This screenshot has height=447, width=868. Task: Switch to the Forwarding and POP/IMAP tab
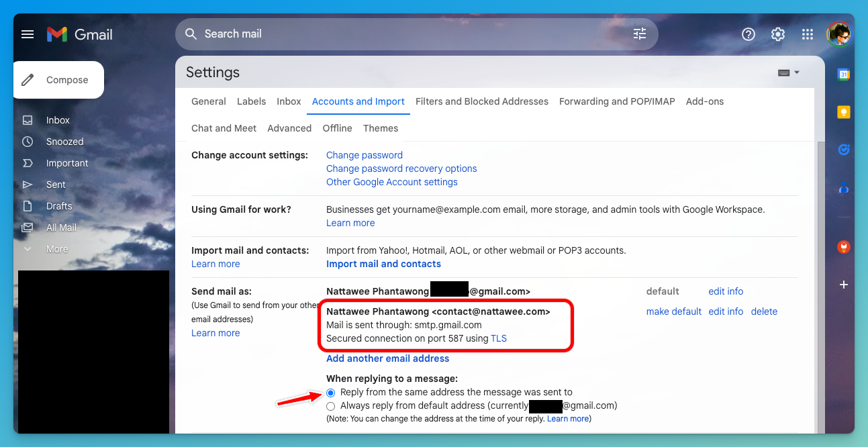616,101
